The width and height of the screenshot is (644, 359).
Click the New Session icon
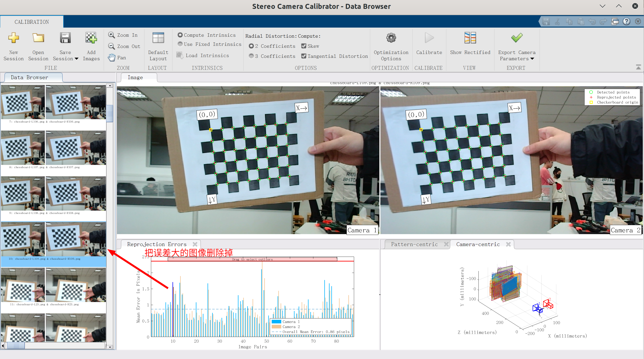[13, 38]
